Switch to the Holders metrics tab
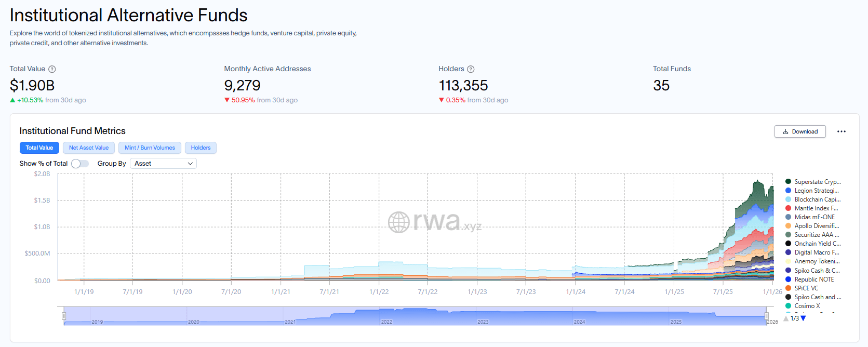The height and width of the screenshot is (347, 868). (201, 148)
